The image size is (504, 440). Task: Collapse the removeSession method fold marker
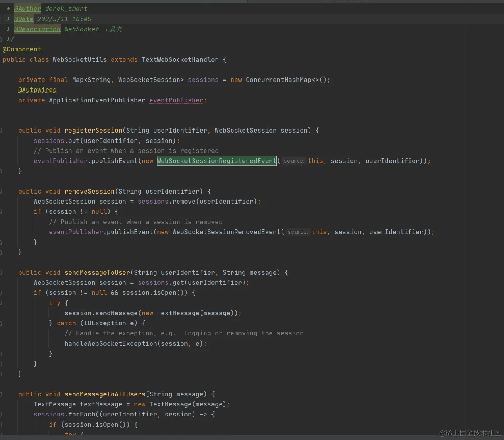(1, 192)
